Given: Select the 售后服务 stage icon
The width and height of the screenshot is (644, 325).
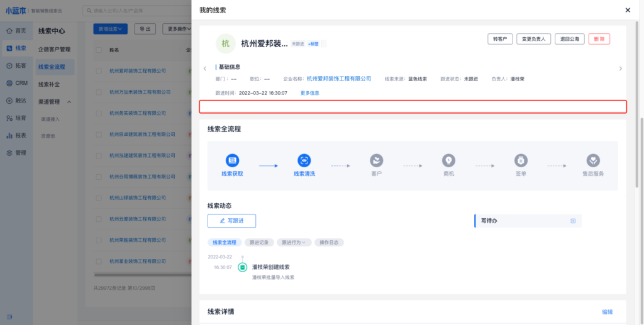Looking at the screenshot, I should [593, 160].
